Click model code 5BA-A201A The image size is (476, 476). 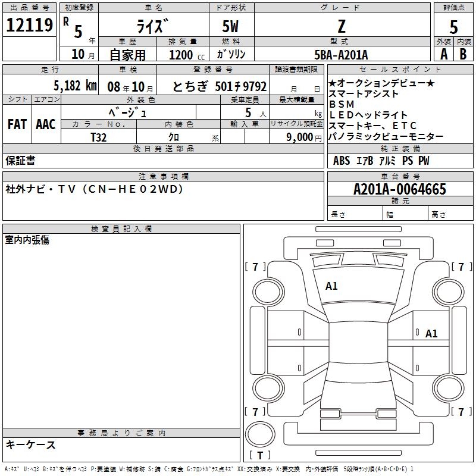point(341,55)
